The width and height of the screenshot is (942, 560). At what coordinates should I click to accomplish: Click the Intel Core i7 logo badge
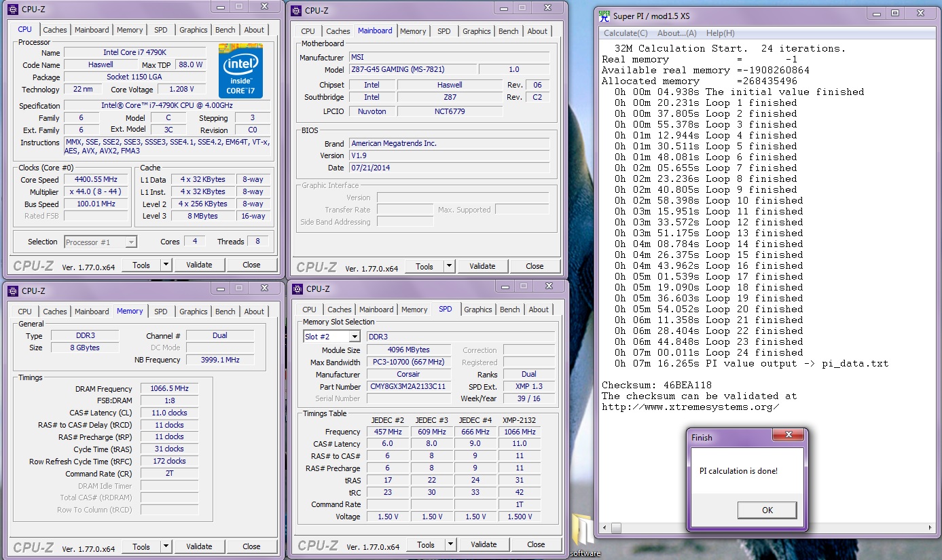(x=240, y=71)
